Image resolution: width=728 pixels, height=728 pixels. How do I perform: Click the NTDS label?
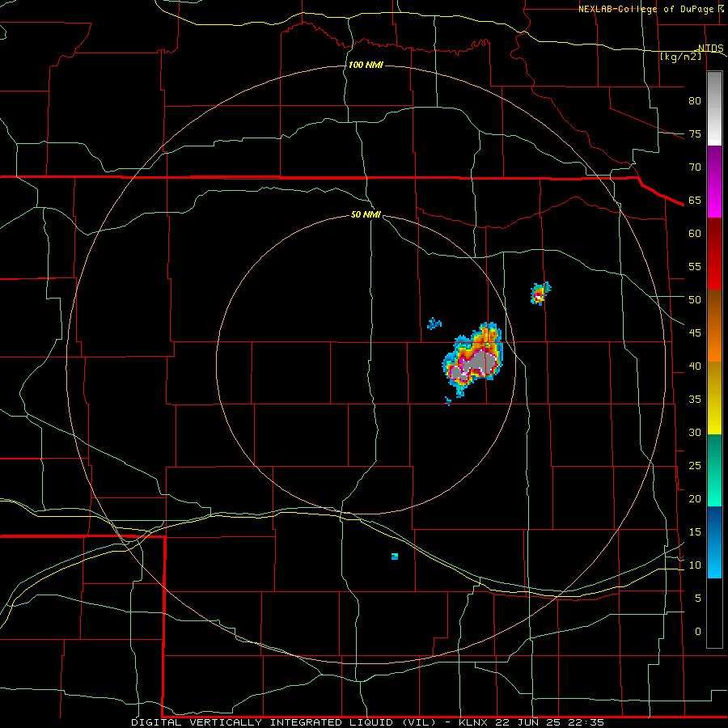tap(710, 49)
